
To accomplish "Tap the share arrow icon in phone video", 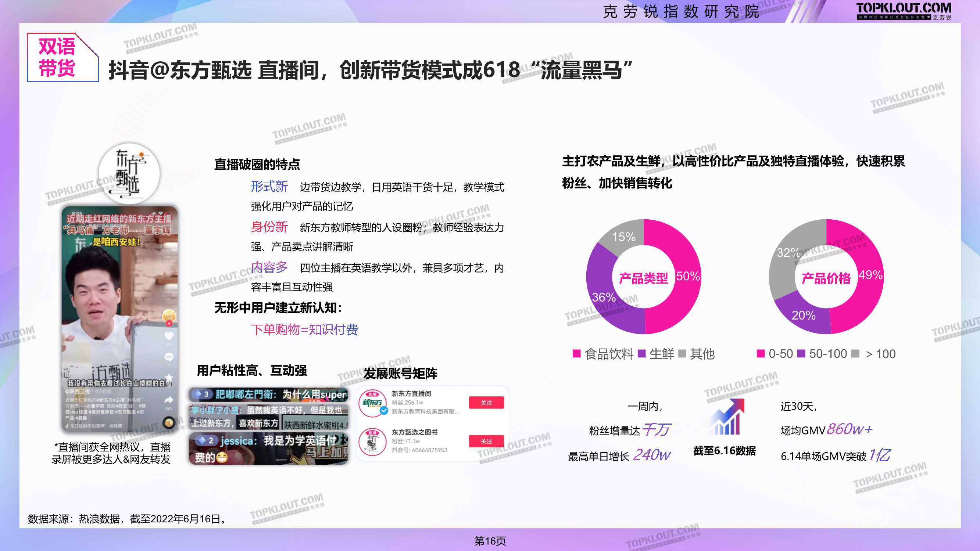I will (169, 400).
